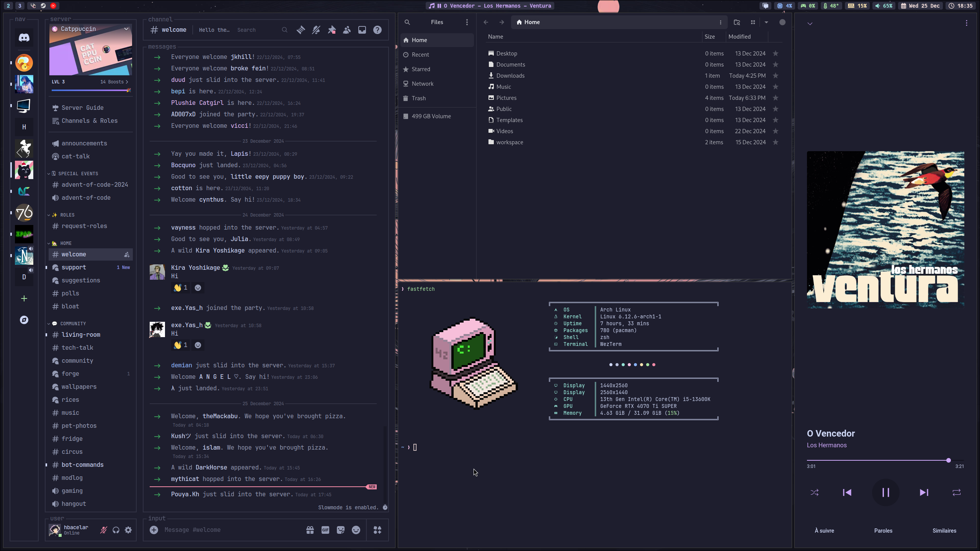Click the wave reaction on exe.Yas_h's message
The height and width of the screenshot is (551, 980).
pyautogui.click(x=180, y=345)
